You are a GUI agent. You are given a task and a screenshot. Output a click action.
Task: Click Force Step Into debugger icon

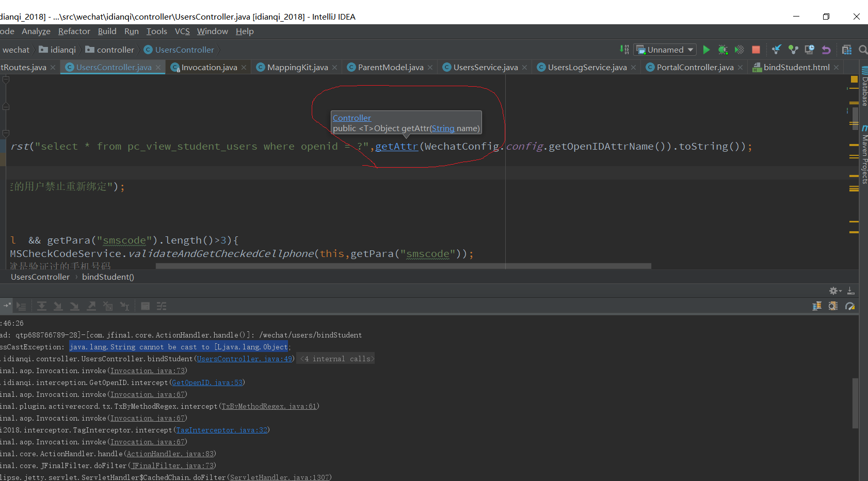tap(75, 306)
